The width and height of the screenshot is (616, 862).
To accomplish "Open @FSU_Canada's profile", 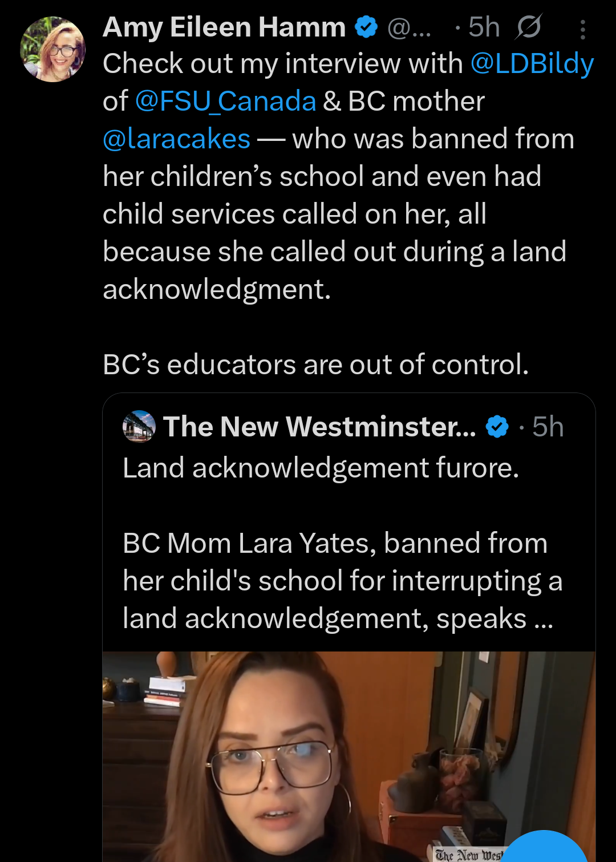I will (225, 100).
